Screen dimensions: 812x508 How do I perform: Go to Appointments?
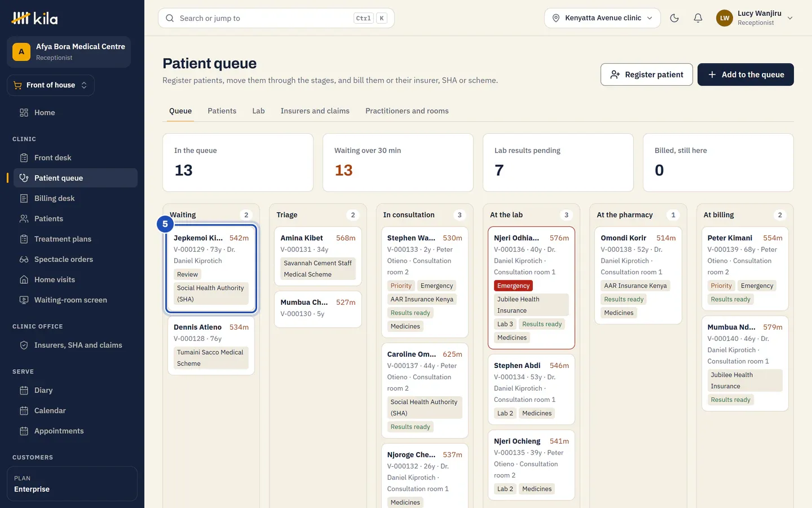pos(76,431)
